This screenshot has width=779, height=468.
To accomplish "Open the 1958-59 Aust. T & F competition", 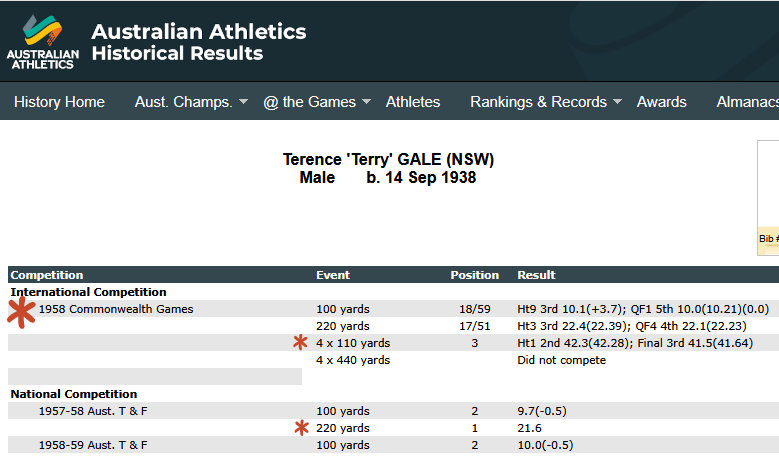I will (x=93, y=445).
